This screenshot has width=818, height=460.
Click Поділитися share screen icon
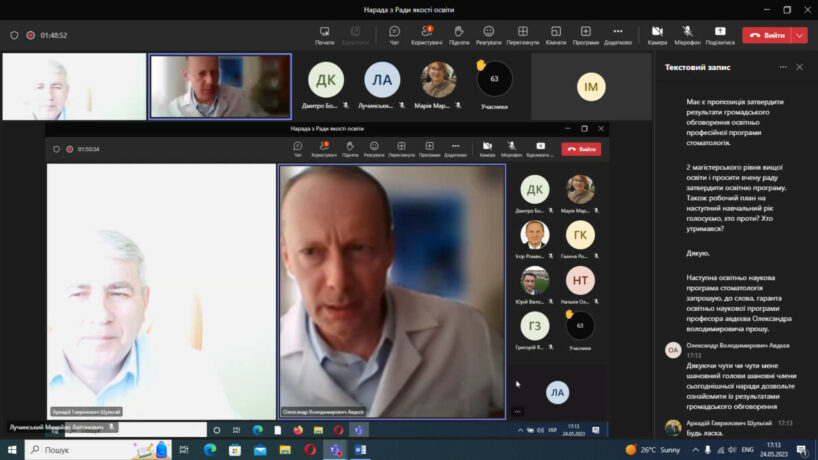point(719,35)
